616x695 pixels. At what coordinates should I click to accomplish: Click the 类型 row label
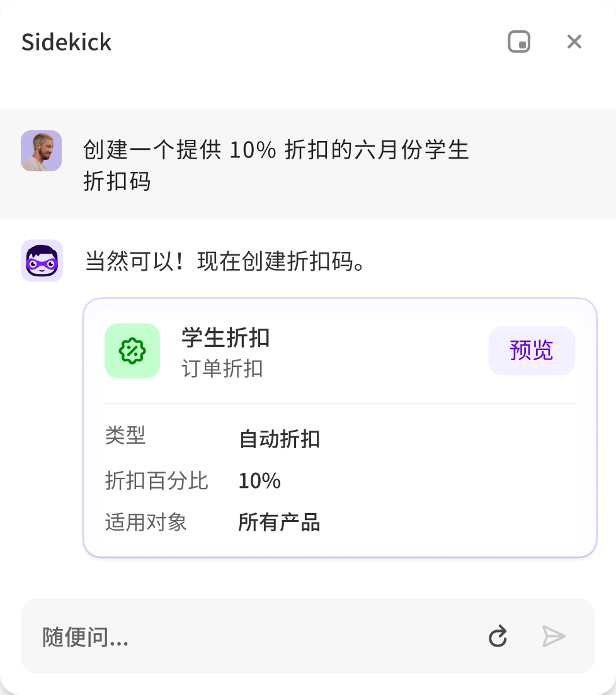(x=125, y=435)
